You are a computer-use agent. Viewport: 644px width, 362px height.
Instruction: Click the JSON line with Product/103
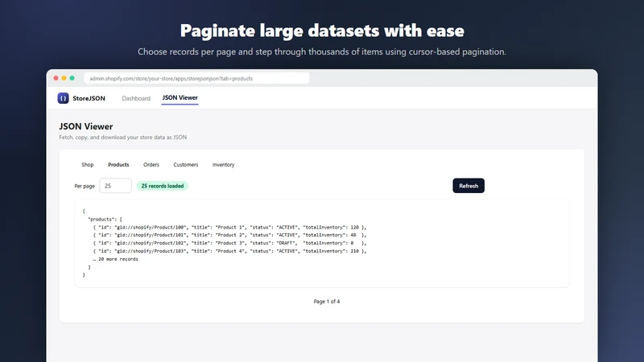tap(229, 251)
